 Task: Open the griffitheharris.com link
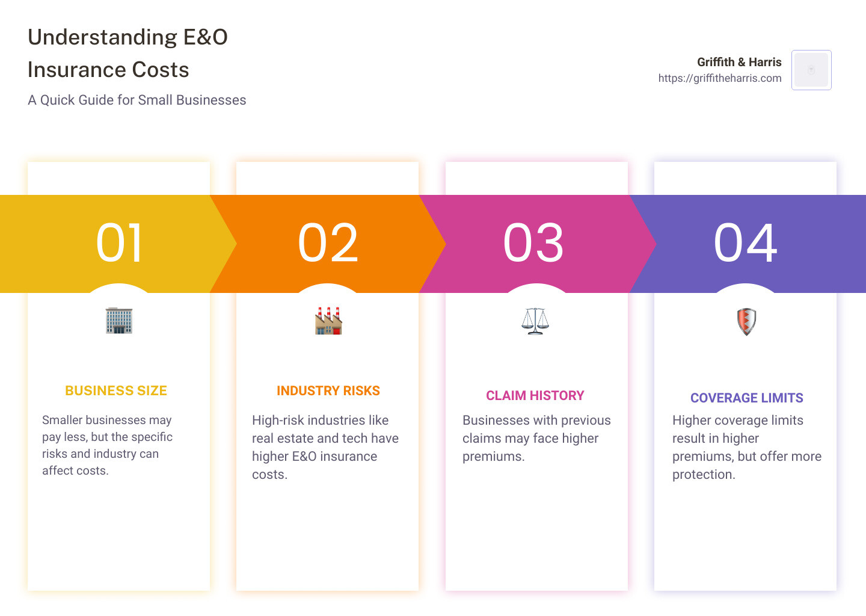719,78
